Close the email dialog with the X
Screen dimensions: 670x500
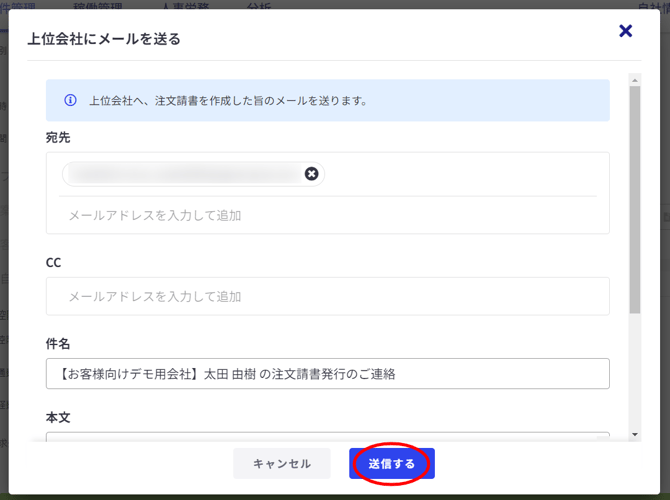click(626, 31)
